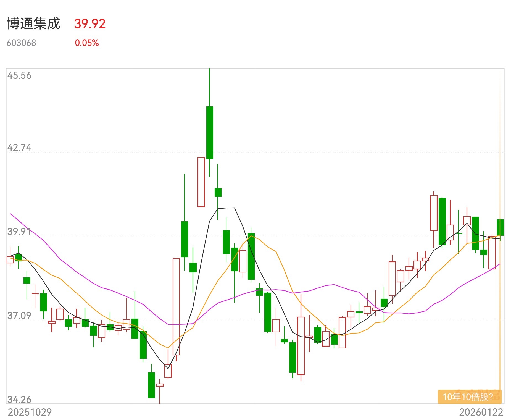Screen dimensions: 511x420
Task: Click the tallest green candlestick at the peak
Action: click(x=210, y=133)
